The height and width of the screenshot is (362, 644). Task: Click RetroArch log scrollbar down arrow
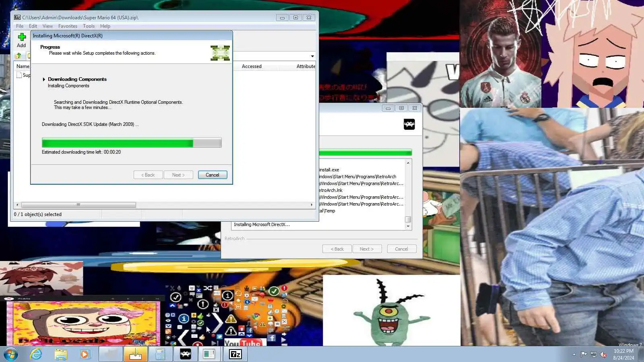pyautogui.click(x=408, y=226)
